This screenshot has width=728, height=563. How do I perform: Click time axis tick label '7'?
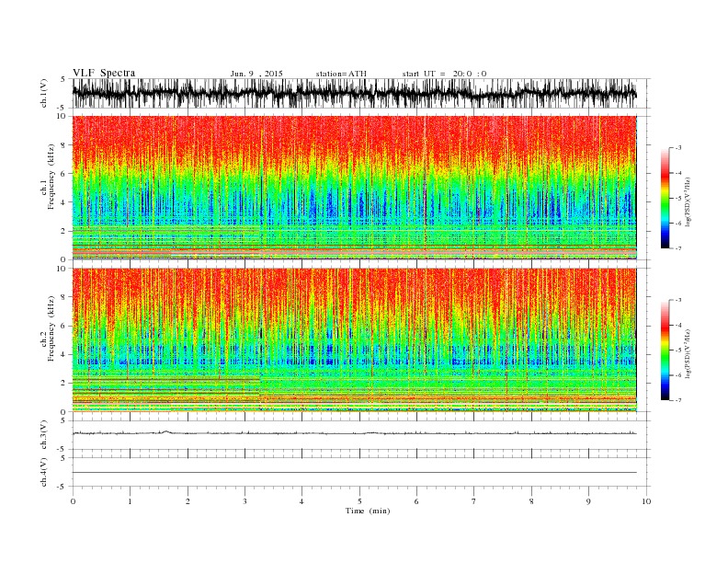[474, 501]
